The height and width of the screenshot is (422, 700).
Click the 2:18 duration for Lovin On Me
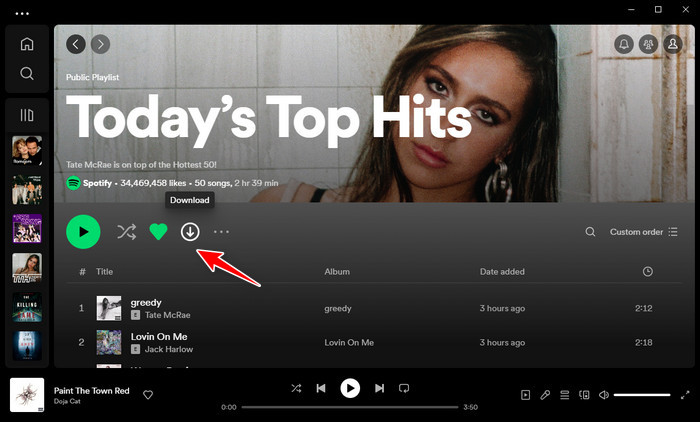click(644, 343)
